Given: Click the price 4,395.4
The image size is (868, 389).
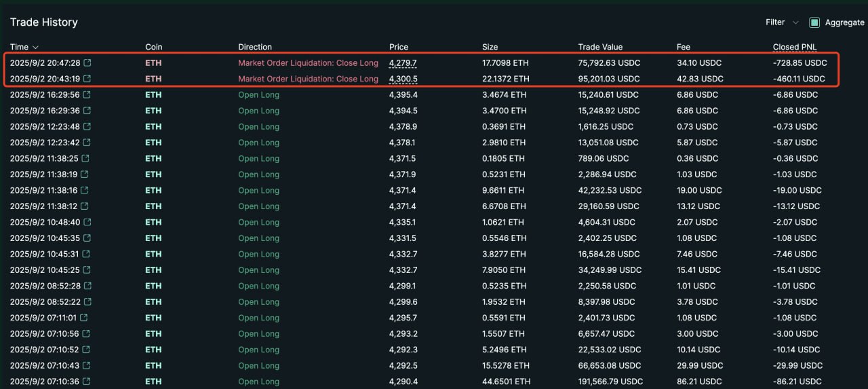Looking at the screenshot, I should (x=403, y=95).
